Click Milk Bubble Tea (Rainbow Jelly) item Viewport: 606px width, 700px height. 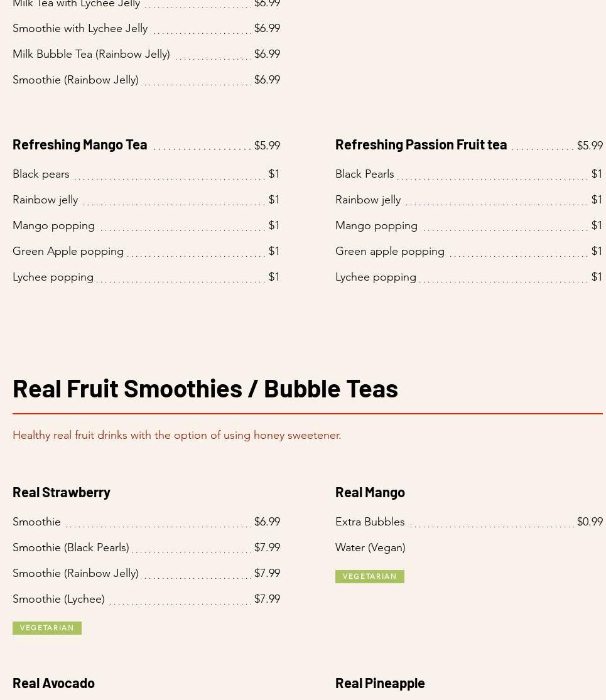92,54
